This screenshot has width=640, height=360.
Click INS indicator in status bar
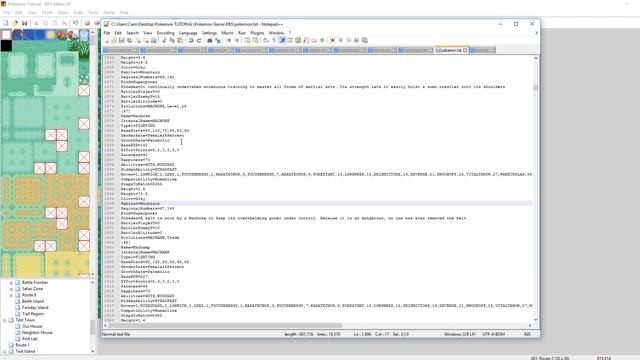pyautogui.click(x=527, y=334)
